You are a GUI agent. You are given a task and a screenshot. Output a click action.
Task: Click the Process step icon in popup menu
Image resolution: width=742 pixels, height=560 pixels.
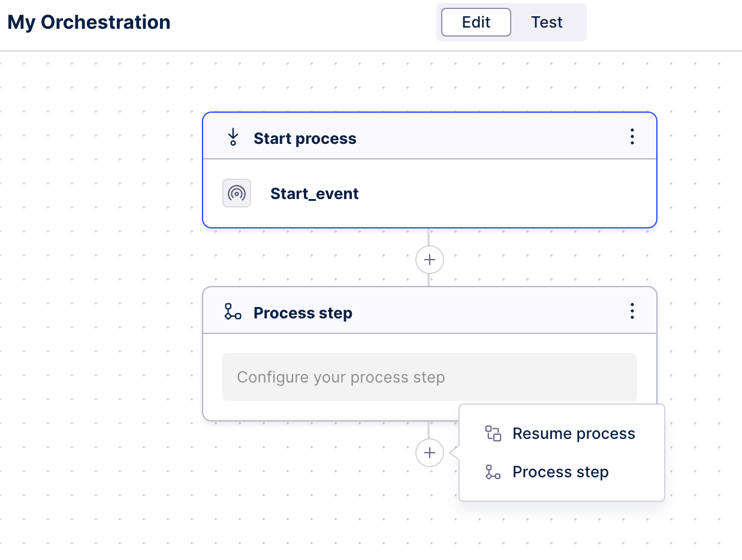(x=493, y=472)
